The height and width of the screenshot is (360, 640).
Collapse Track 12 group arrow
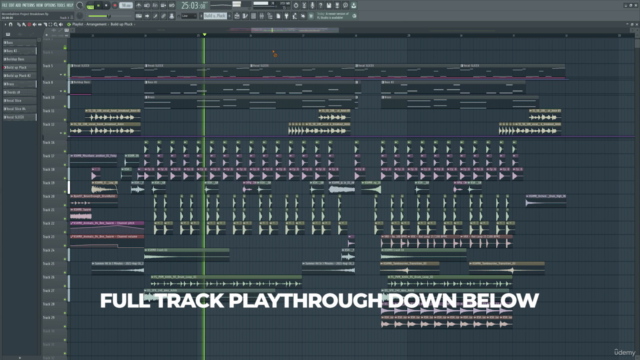(61, 133)
